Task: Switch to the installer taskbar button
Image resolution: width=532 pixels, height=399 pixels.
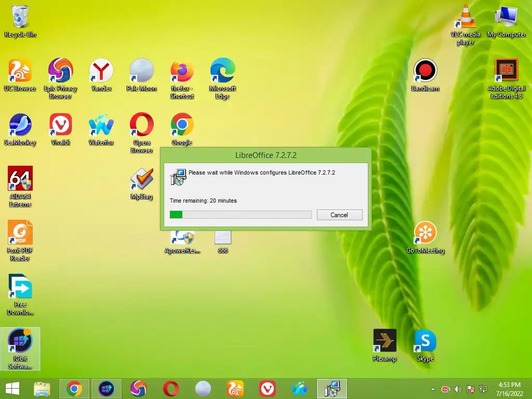Action: [332, 389]
